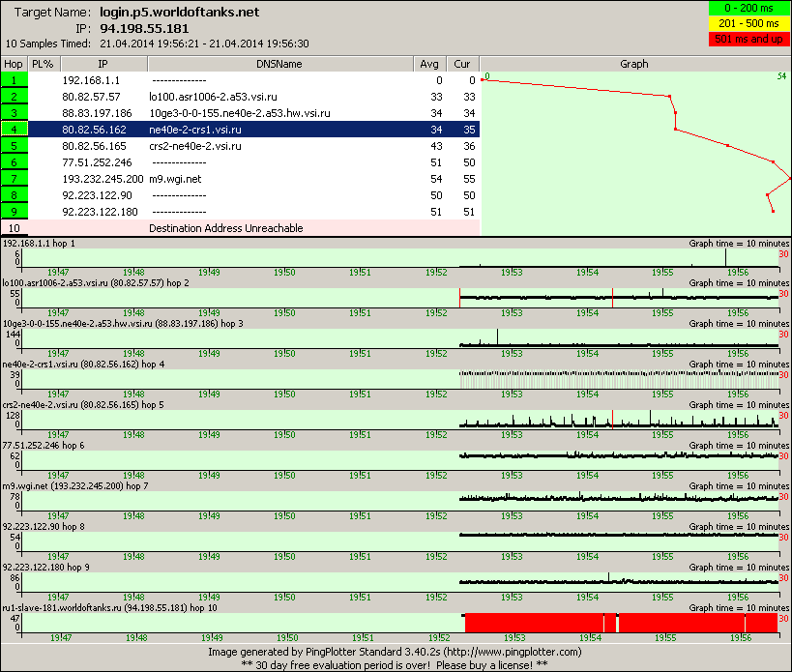This screenshot has width=792, height=672.
Task: Click the green hop 1 number box
Action: [14, 80]
